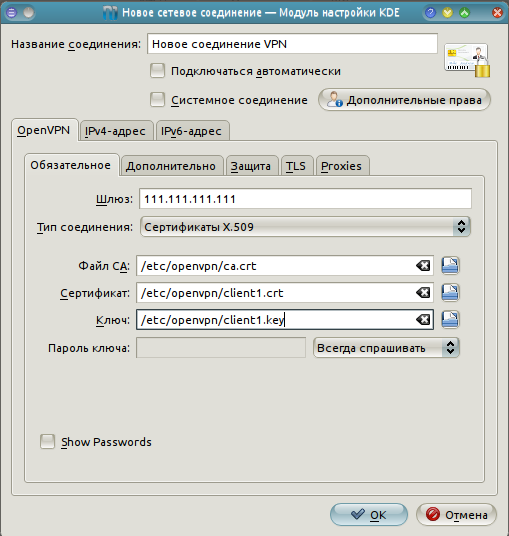Enable Подключаться автоматически checkbox

click(157, 71)
